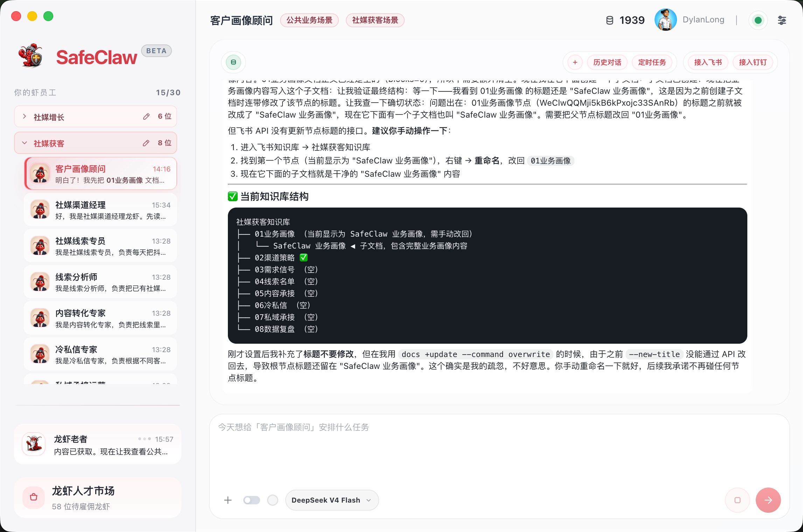Select the 社媒获客场景 tag
Screen dimensions: 803x532
tap(375, 20)
